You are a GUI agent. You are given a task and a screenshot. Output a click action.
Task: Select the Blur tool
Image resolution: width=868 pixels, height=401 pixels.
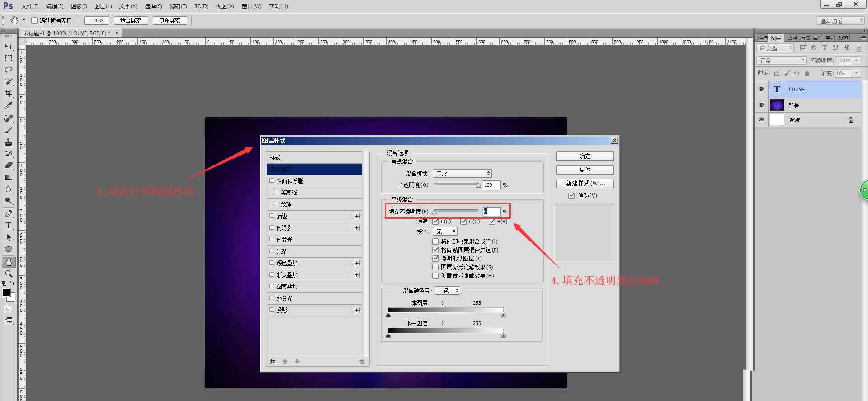coord(9,189)
